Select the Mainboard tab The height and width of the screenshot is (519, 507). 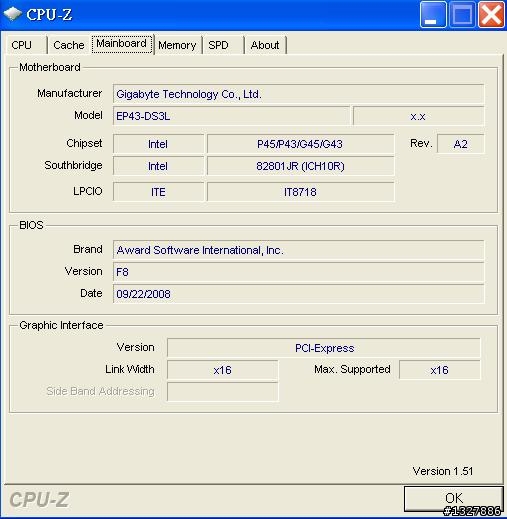point(122,44)
